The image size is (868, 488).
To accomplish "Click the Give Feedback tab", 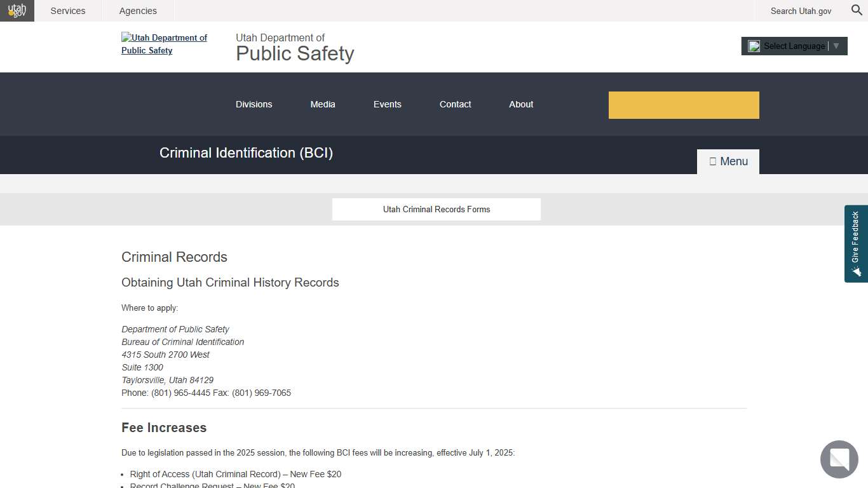I will click(855, 243).
